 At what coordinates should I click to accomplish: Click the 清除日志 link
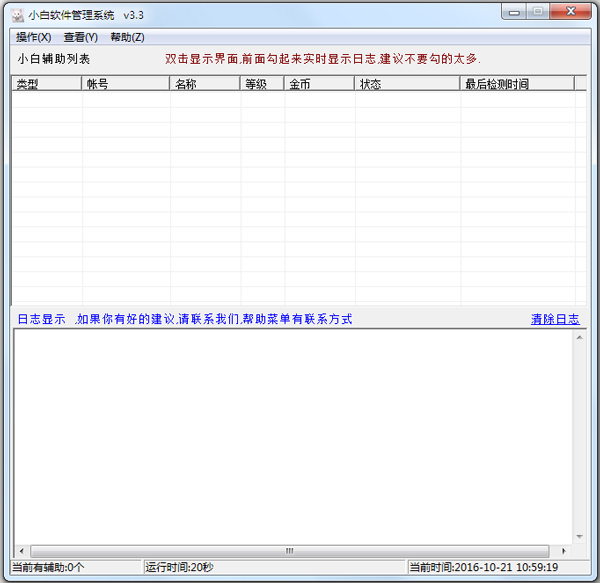[555, 320]
